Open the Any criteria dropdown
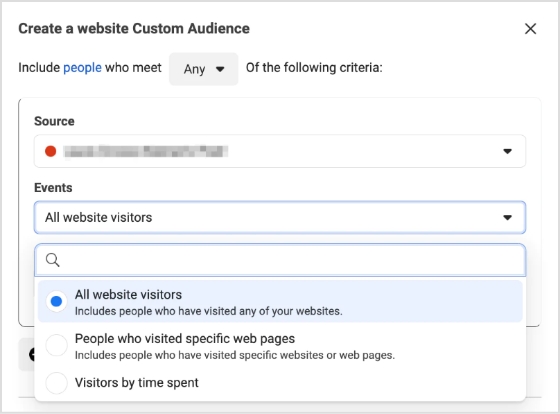 tap(204, 69)
